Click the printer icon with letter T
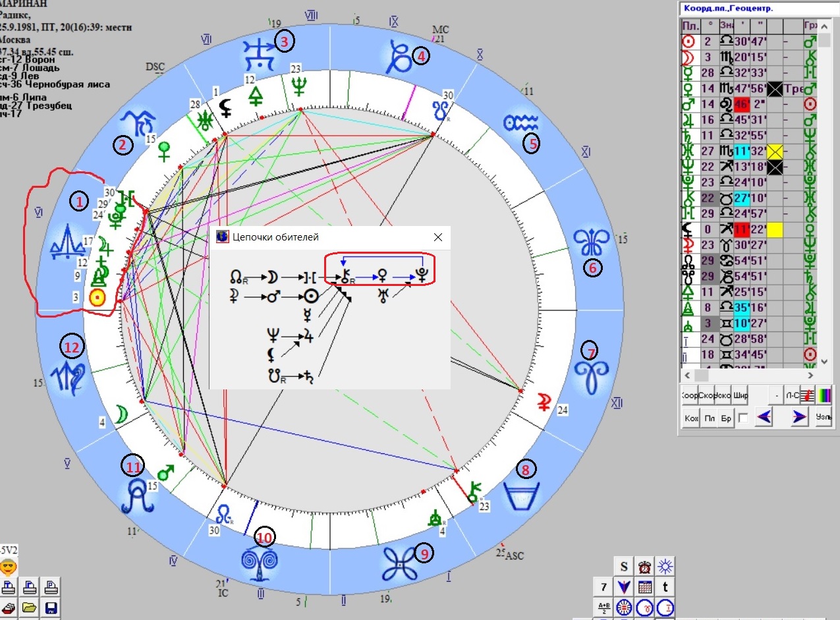 point(8,587)
